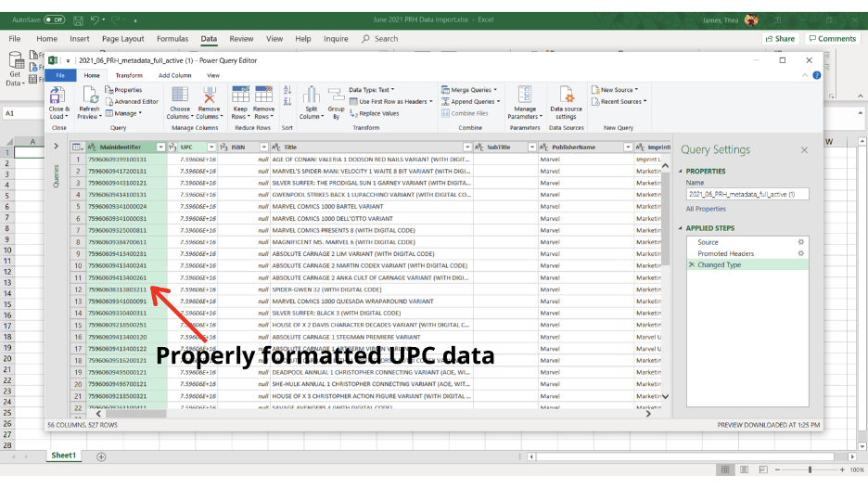Click the table corner icon in the data grid
The width and height of the screenshot is (868, 488).
click(76, 148)
